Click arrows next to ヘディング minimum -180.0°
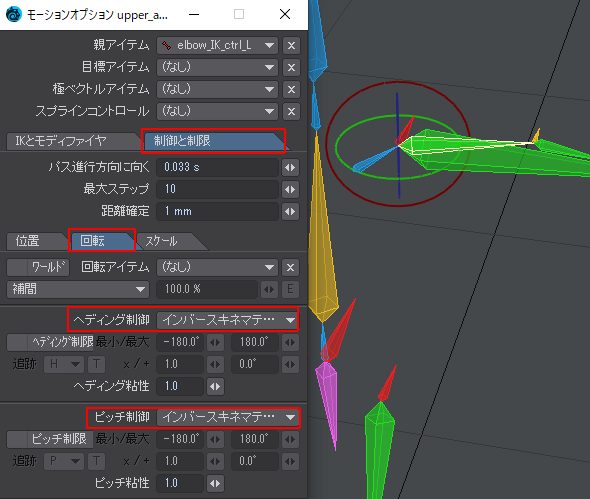This screenshot has height=499, width=590. pyautogui.click(x=215, y=342)
